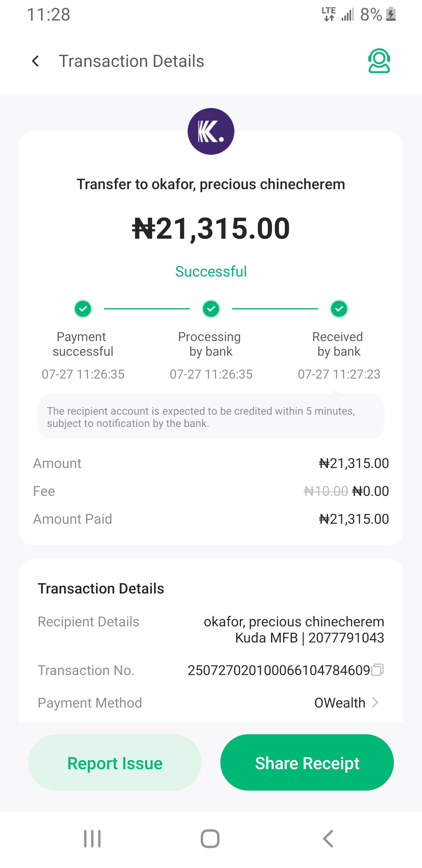Tap the Share Receipt button
The height and width of the screenshot is (868, 422).
(x=307, y=762)
